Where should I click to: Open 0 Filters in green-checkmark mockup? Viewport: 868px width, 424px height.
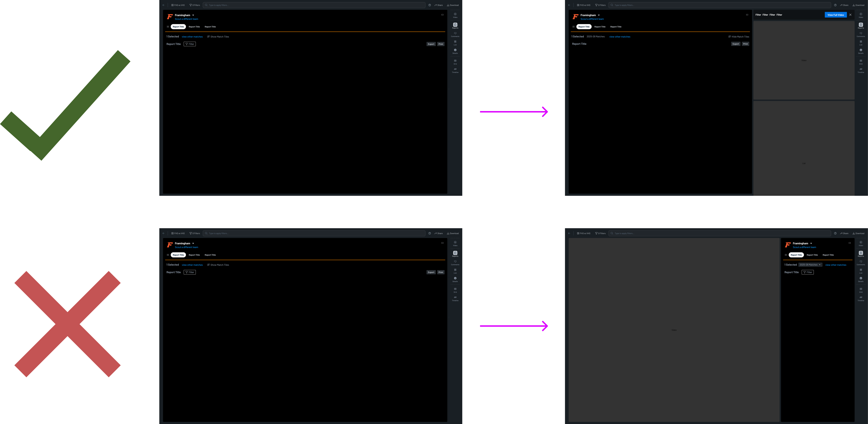pos(195,5)
